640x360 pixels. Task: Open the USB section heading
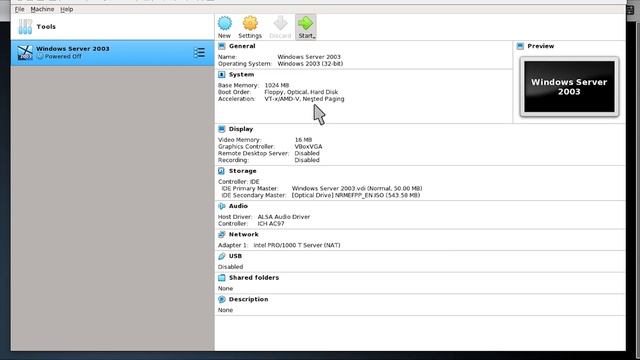click(x=235, y=256)
